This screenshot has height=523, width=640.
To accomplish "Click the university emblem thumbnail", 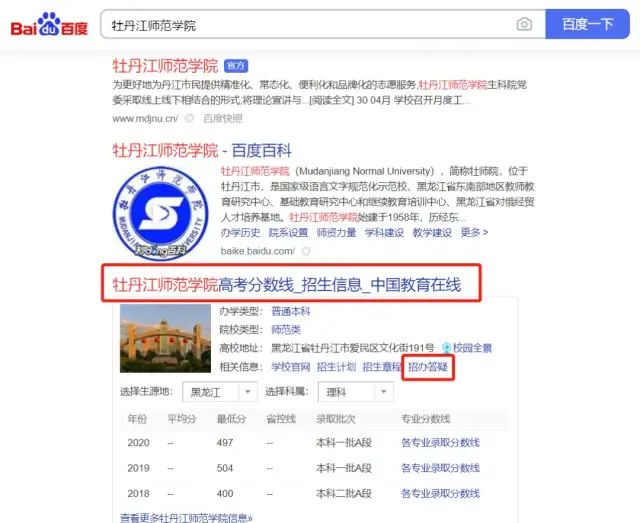I will (160, 213).
